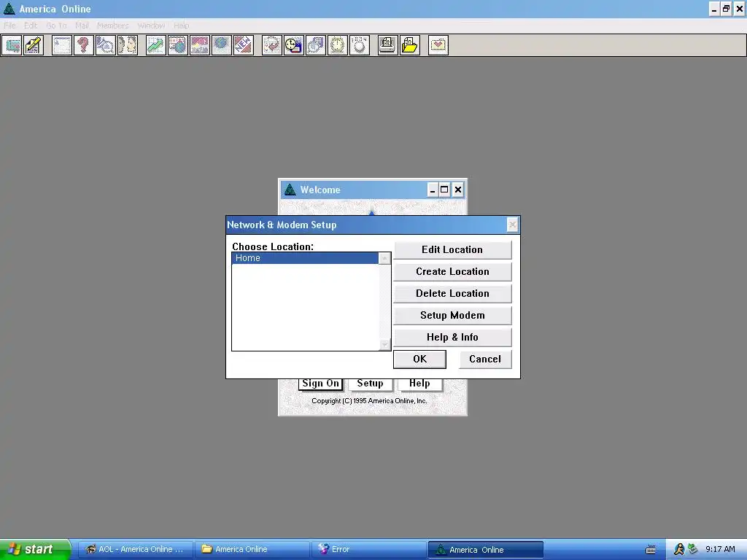The height and width of the screenshot is (560, 747).
Task: Click the AIM running man tray icon
Action: click(x=679, y=549)
